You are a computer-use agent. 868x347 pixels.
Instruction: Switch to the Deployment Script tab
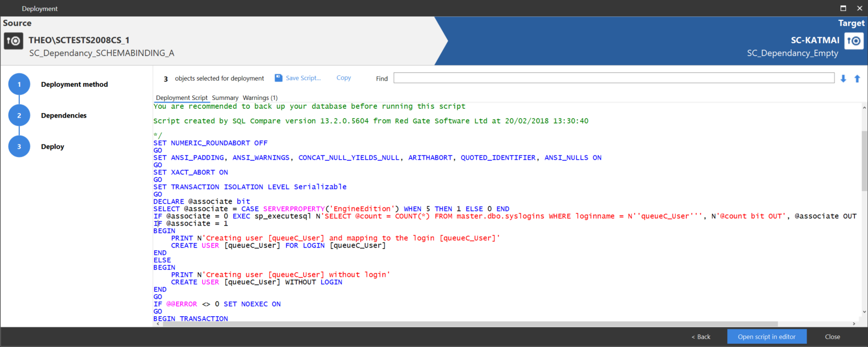point(181,98)
